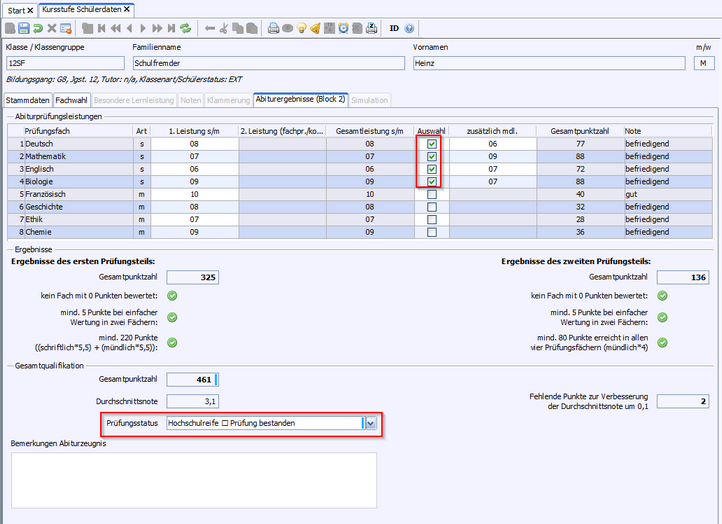The image size is (722, 524).
Task: Click the lightbulb icon
Action: tap(300, 28)
